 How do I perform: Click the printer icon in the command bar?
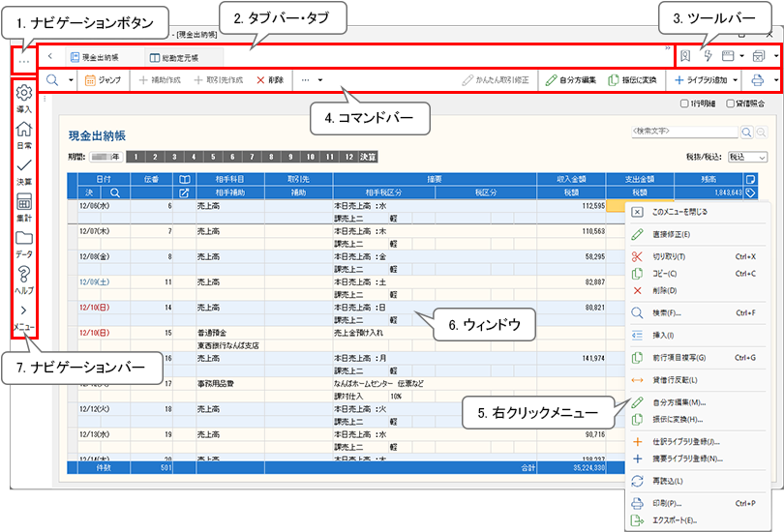(x=758, y=80)
